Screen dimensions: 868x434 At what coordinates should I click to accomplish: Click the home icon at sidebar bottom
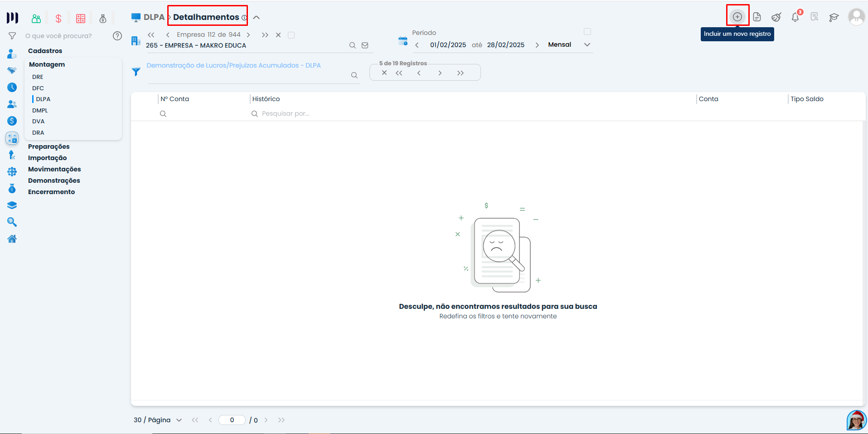[x=12, y=239]
